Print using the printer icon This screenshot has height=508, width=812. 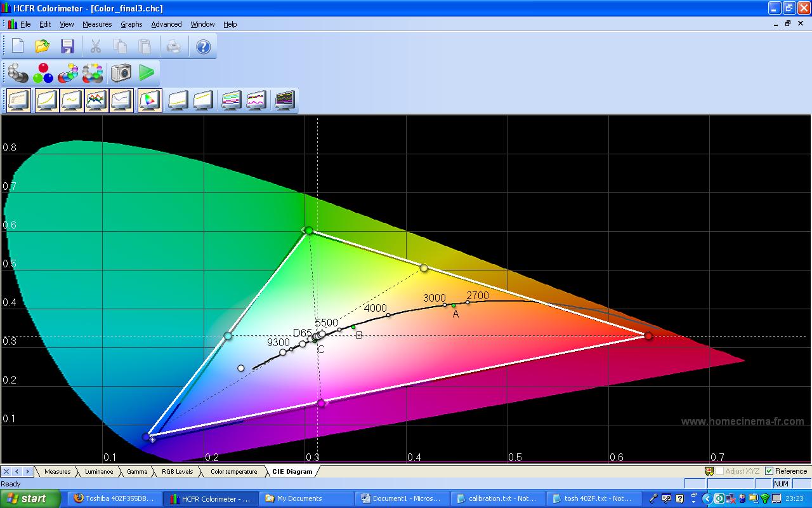click(x=174, y=46)
